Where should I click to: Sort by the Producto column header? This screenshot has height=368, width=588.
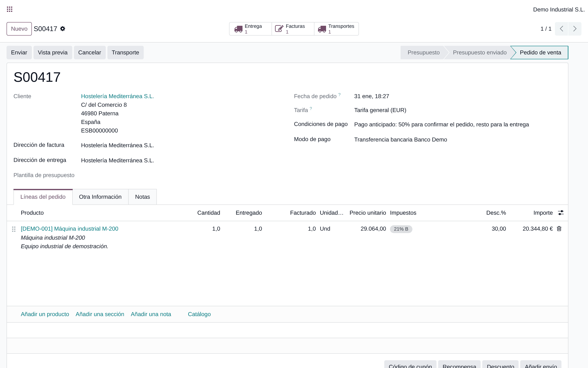pyautogui.click(x=32, y=213)
